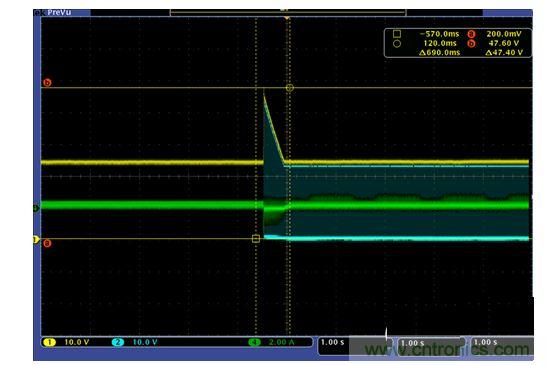Click the Δ47.40 V delta voltage readout
Image resolution: width=549 pixels, height=365 pixels.
click(504, 53)
